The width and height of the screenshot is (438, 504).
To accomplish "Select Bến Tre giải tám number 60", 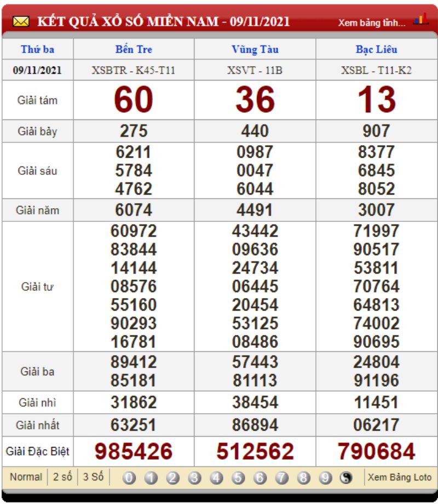I will click(x=134, y=100).
